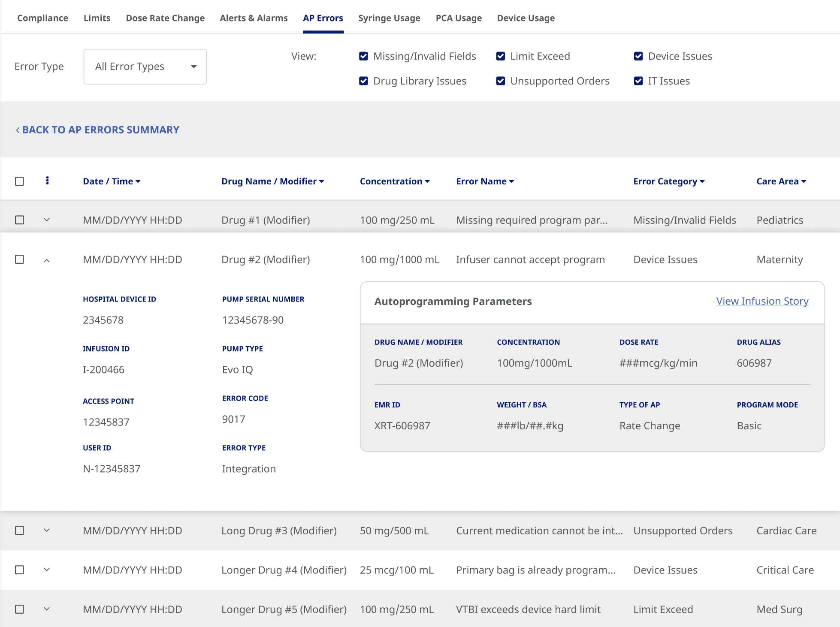Open the View Infusion Story link
Viewport: 840px width, 627px height.
click(x=762, y=301)
